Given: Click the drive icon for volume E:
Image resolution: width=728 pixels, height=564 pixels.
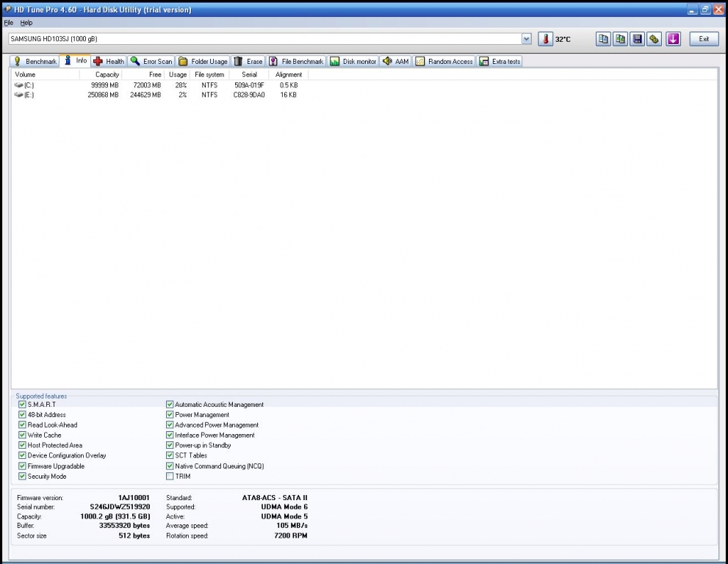Looking at the screenshot, I should click(x=18, y=95).
